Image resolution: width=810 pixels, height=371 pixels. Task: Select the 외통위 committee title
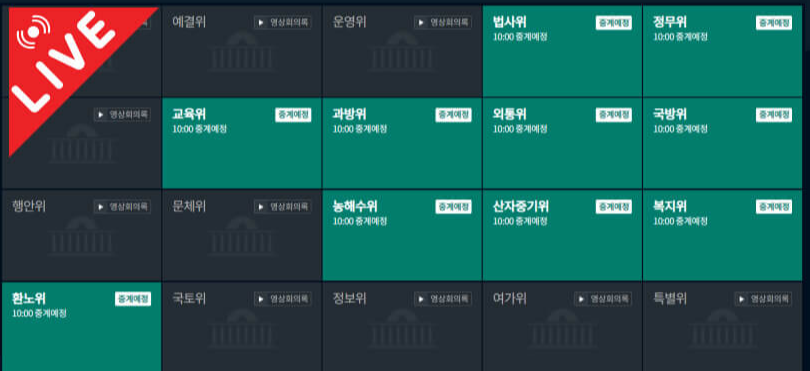[509, 114]
